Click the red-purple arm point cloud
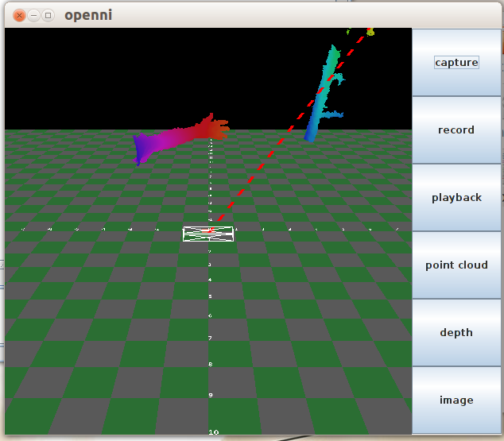This screenshot has height=441, width=504. coord(180,138)
